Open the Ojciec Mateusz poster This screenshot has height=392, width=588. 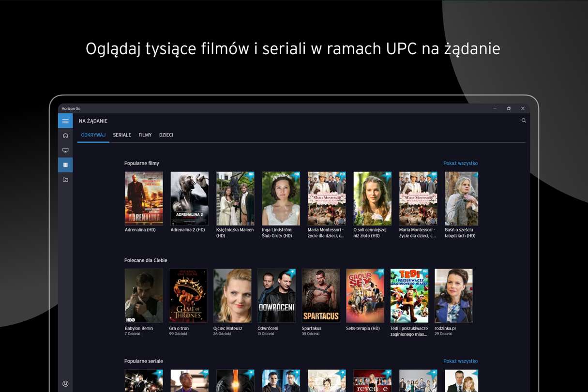click(x=232, y=296)
